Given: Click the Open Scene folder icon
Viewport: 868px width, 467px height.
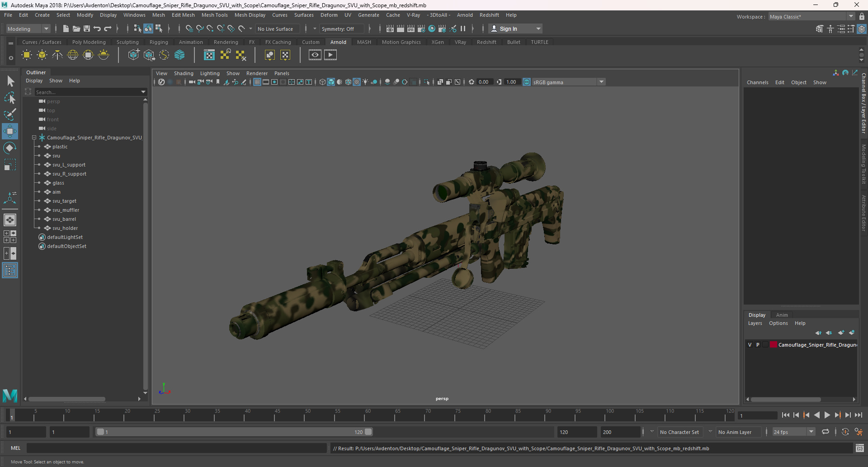Looking at the screenshot, I should coord(76,29).
